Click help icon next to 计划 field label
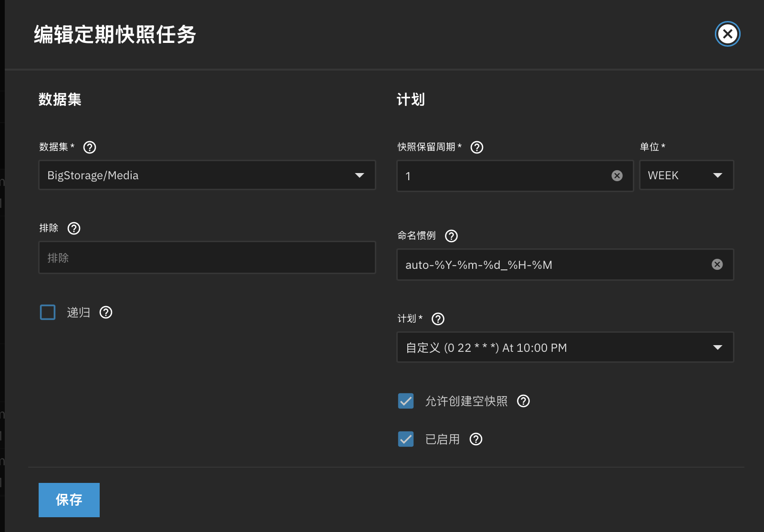The width and height of the screenshot is (764, 532). click(x=438, y=319)
